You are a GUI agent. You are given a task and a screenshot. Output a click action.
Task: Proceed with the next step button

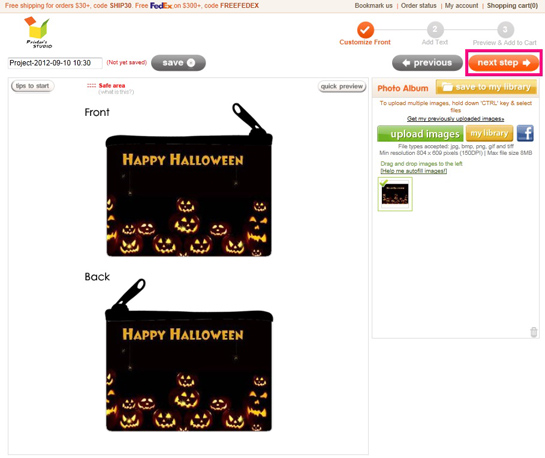pos(504,63)
